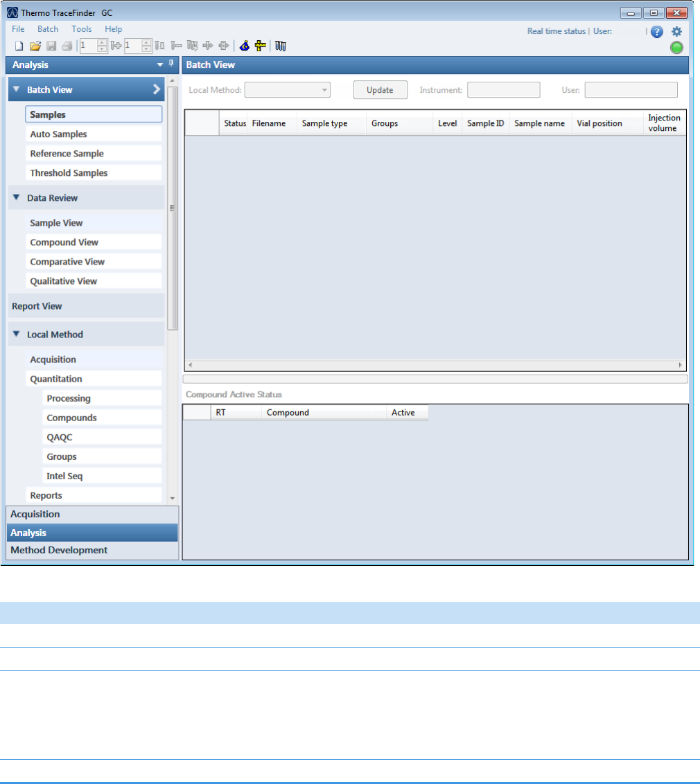700x784 pixels.
Task: Open the Batch menu
Action: point(48,29)
